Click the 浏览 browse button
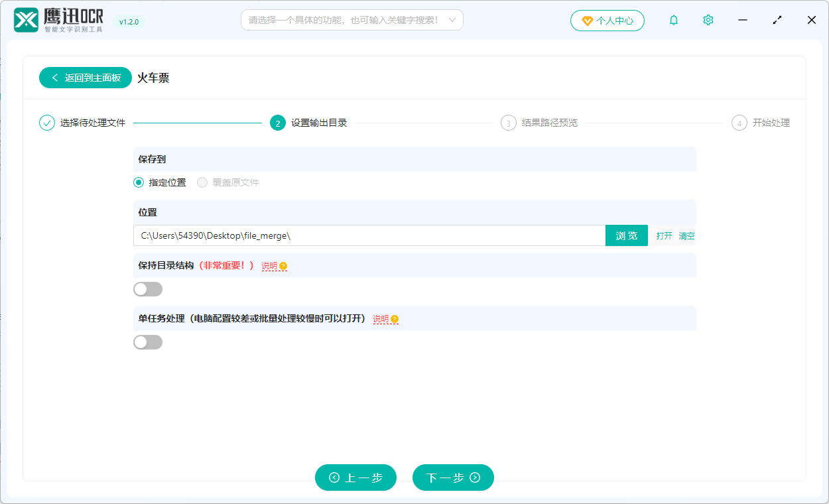Screen dimensions: 829x504 pyautogui.click(x=626, y=235)
